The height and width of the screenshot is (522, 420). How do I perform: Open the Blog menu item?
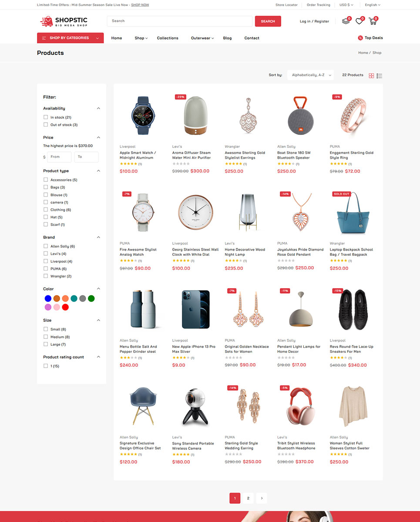coord(227,38)
